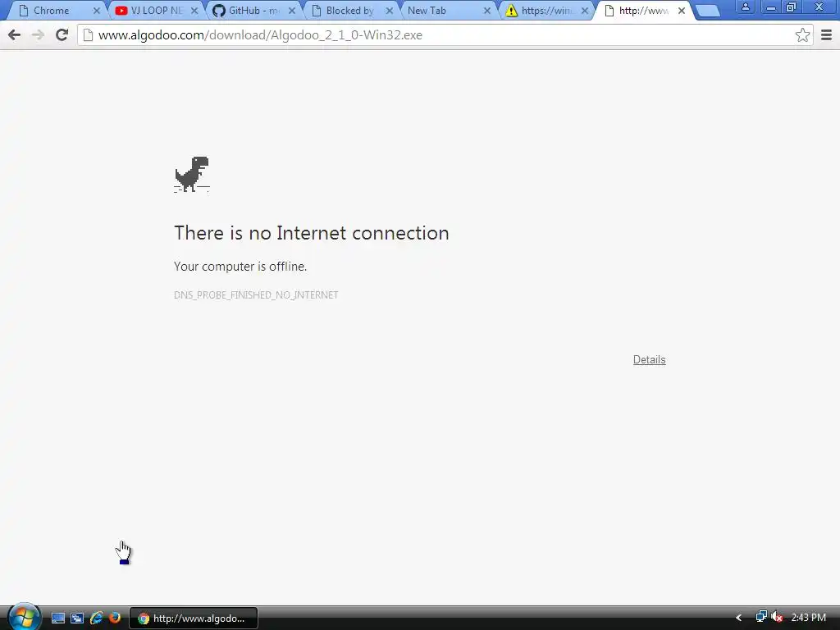Image resolution: width=840 pixels, height=630 pixels.
Task: Open a new tab with the blank tab button
Action: [x=707, y=11]
